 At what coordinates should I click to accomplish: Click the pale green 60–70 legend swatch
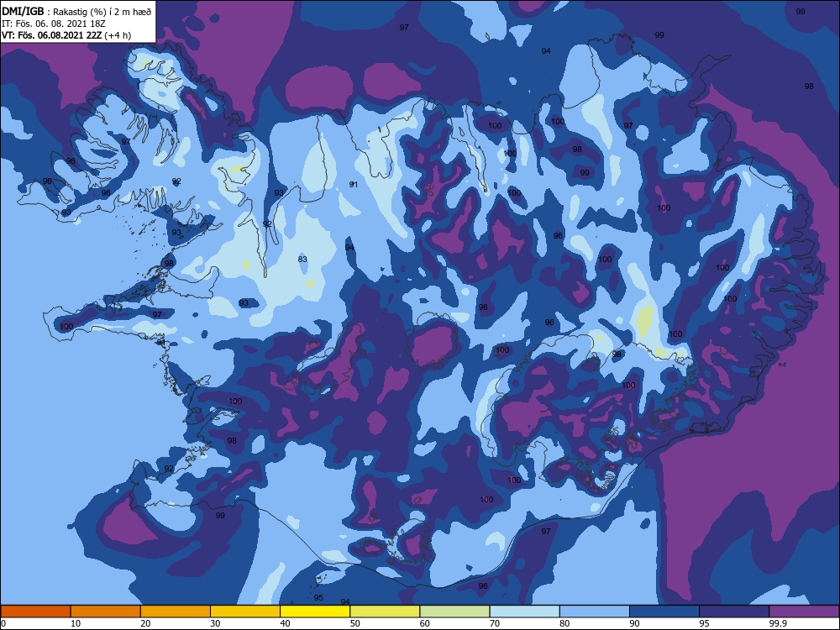tap(454, 612)
